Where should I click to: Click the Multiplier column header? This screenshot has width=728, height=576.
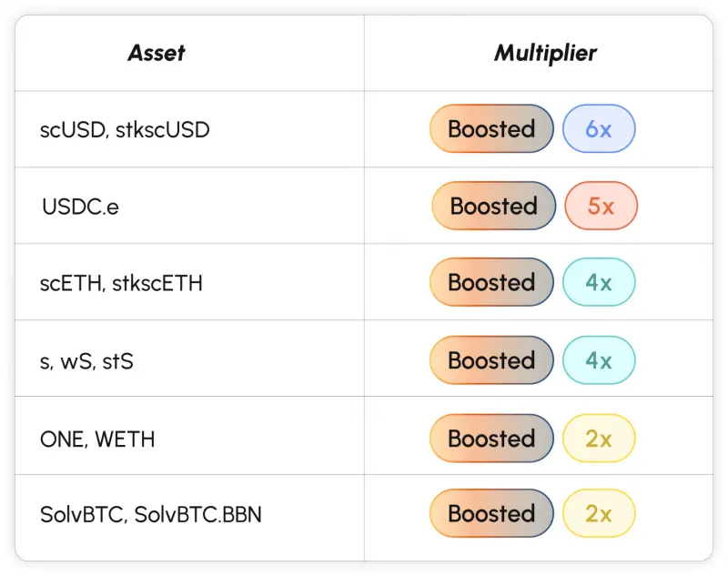tap(545, 53)
